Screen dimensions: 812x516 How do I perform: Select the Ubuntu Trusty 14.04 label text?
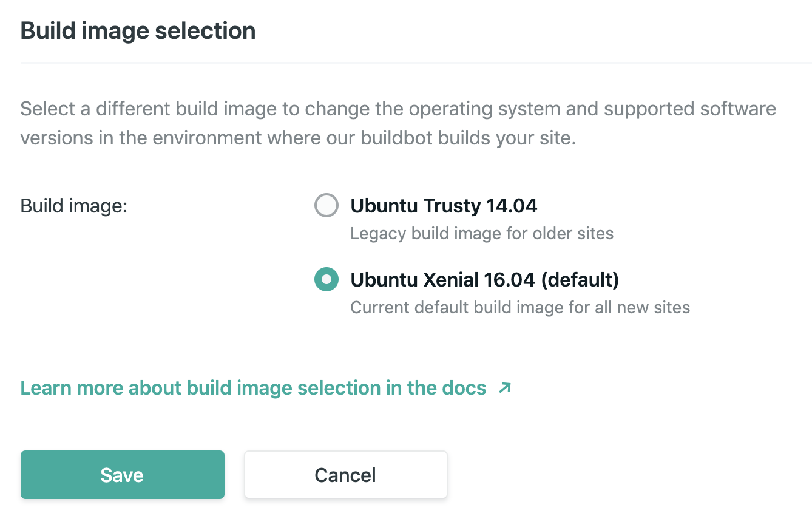(x=444, y=205)
